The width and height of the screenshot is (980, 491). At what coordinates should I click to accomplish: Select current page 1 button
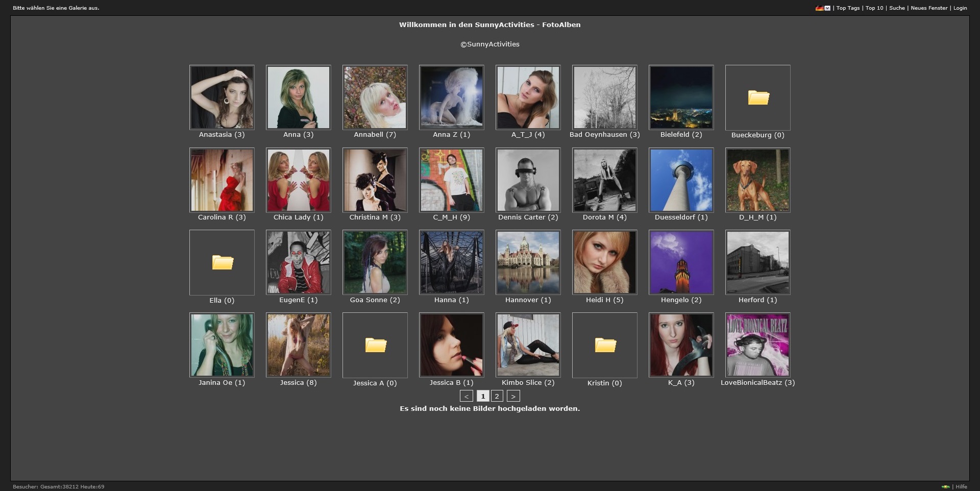(483, 396)
